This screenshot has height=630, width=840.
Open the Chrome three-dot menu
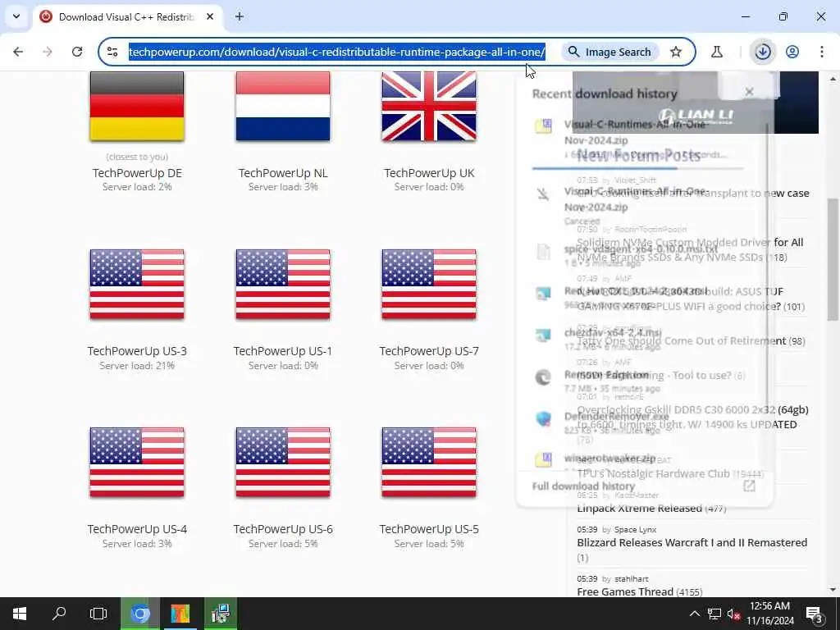822,52
